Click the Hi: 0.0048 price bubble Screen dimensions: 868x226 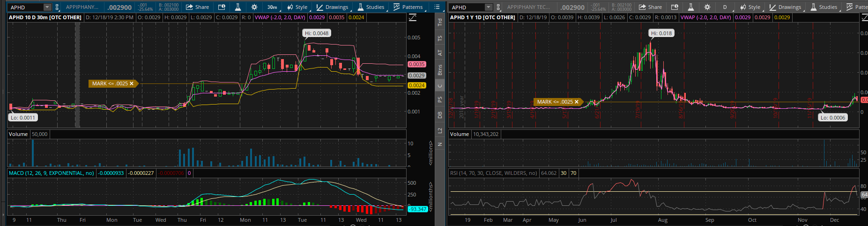tap(317, 33)
